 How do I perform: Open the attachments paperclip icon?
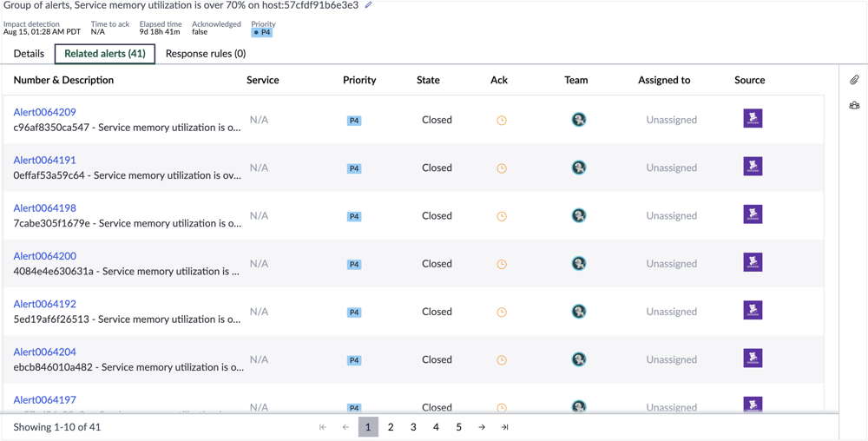click(x=854, y=80)
